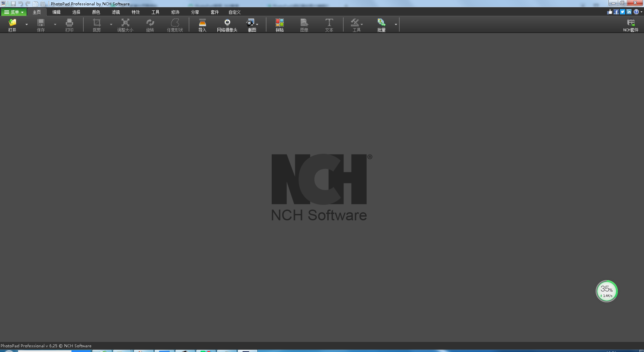
Task: Open the 网络摄像头 (Webcam) tool
Action: 227,23
